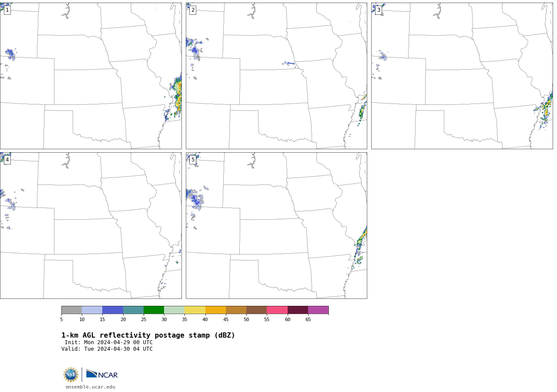Image resolution: width=557 pixels, height=392 pixels.
Task: Select the orange 40-45 dBZ swatch
Action: 215,310
